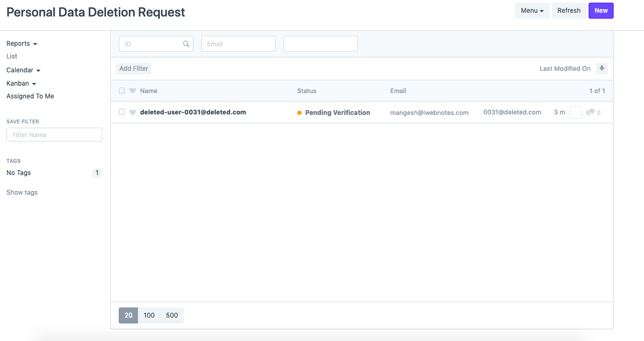Click Add Filter above the list
The width and height of the screenshot is (644, 341).
(133, 68)
